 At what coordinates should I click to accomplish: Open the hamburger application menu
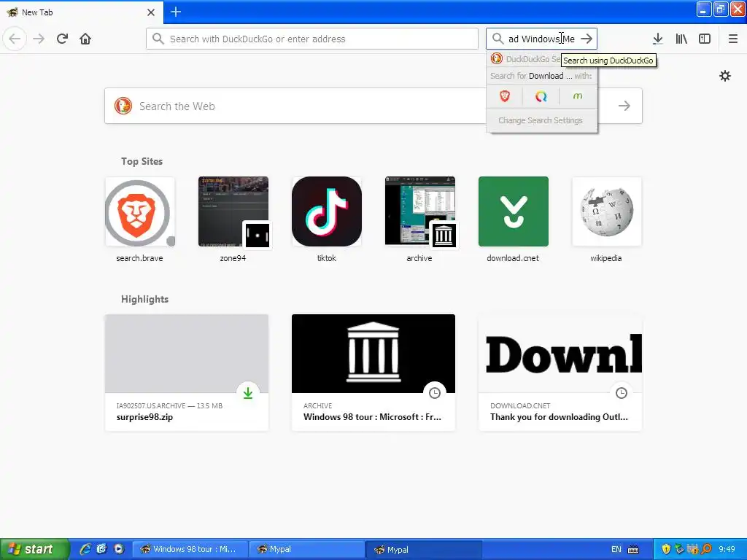pos(733,39)
